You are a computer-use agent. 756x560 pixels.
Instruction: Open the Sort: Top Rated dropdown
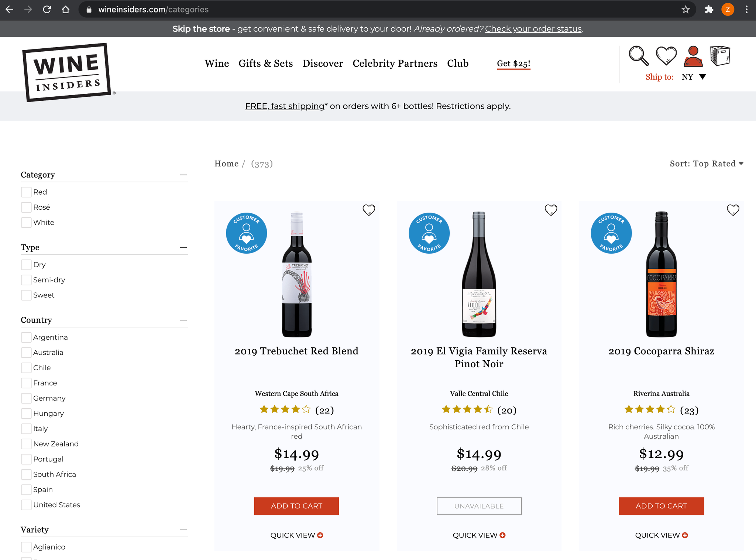[x=706, y=164]
